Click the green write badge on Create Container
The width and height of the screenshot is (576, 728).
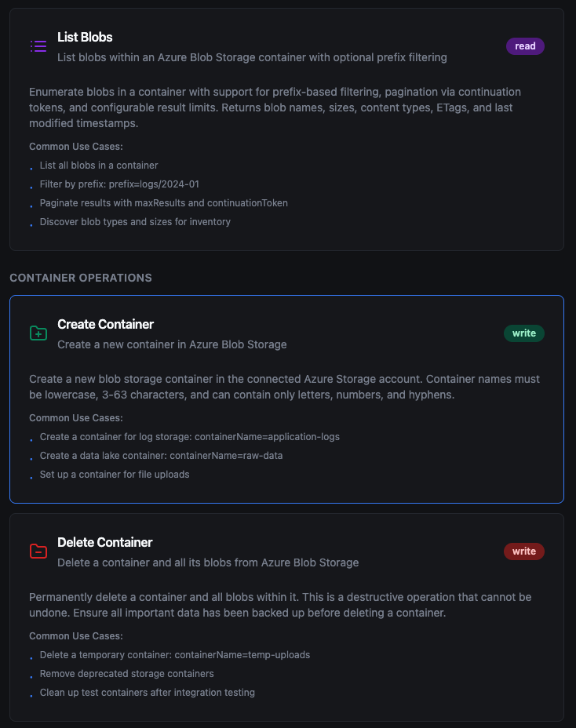[523, 333]
